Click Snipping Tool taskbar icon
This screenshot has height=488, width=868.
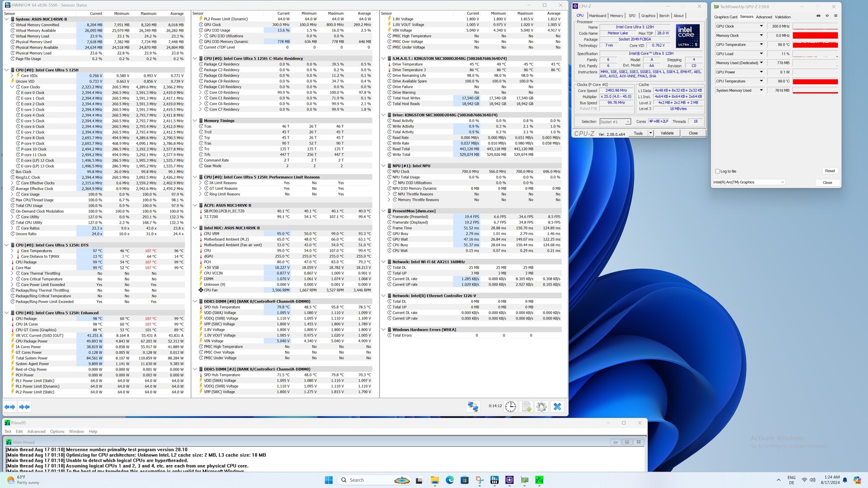coord(479,480)
